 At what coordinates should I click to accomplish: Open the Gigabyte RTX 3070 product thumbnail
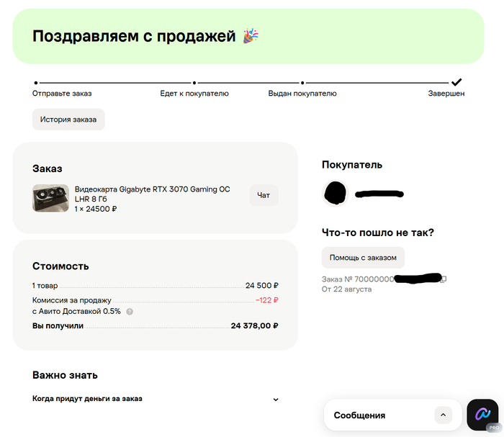pos(50,198)
